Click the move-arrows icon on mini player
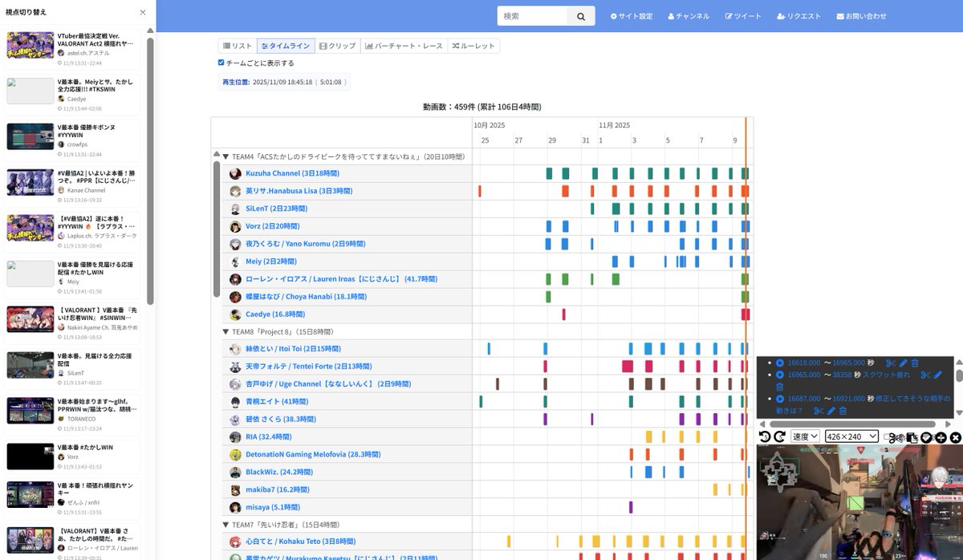 coord(941,437)
